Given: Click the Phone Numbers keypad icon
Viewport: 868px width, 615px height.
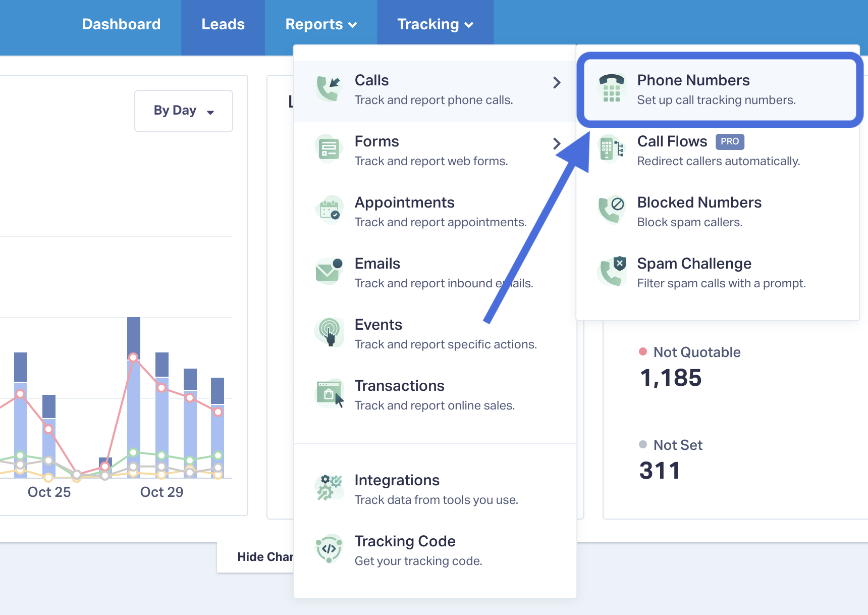Looking at the screenshot, I should [x=611, y=89].
